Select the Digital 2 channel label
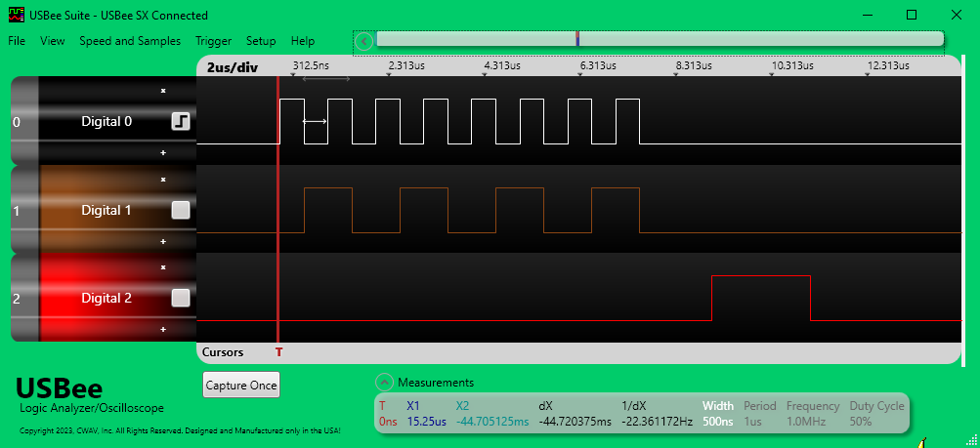Viewport: 980px width, 448px height. [x=107, y=299]
